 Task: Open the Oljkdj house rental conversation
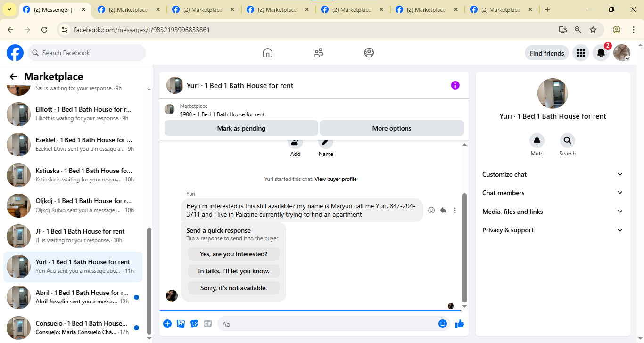(x=73, y=205)
